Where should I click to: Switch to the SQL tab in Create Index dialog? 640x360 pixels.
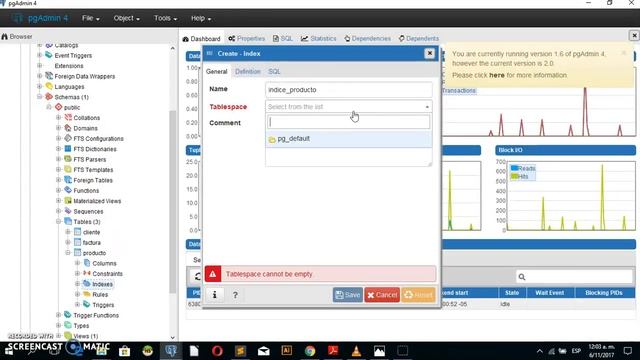[x=274, y=71]
